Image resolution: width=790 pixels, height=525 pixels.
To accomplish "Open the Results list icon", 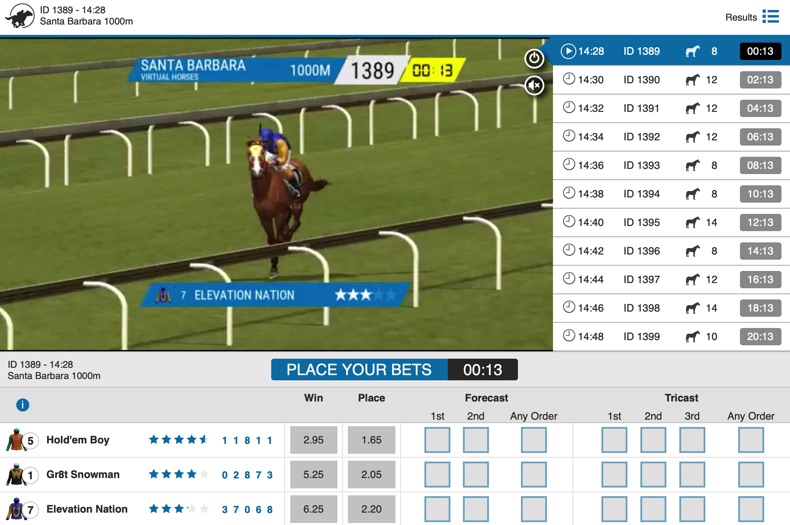I will [x=770, y=17].
